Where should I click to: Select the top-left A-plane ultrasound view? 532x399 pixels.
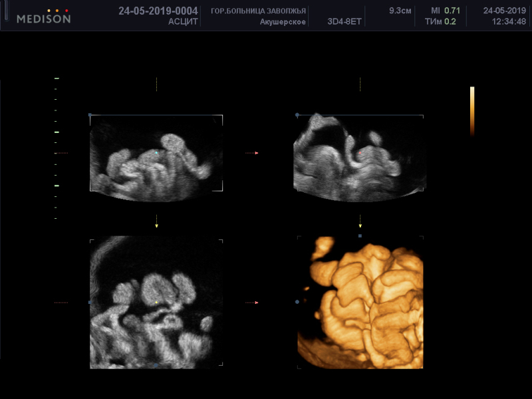coord(156,158)
